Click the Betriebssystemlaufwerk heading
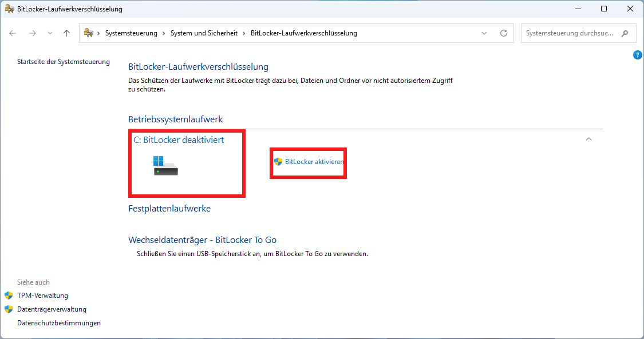644x339 pixels. pyautogui.click(x=175, y=119)
